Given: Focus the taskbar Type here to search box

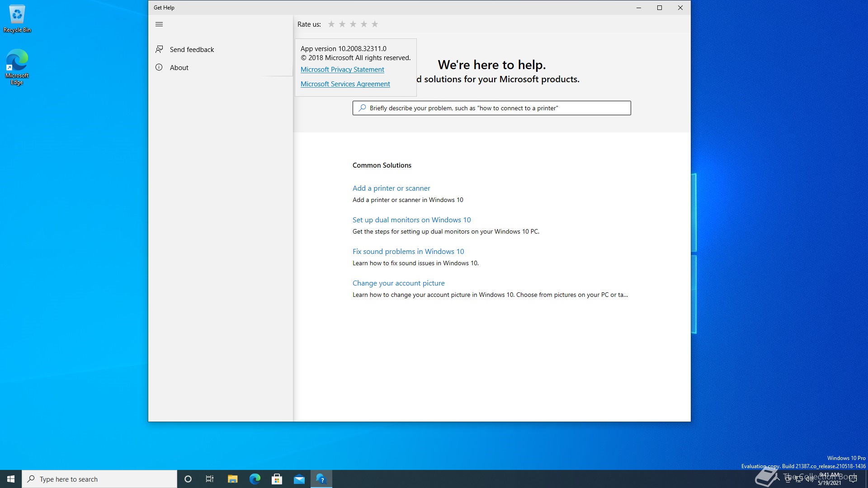Looking at the screenshot, I should tap(99, 479).
